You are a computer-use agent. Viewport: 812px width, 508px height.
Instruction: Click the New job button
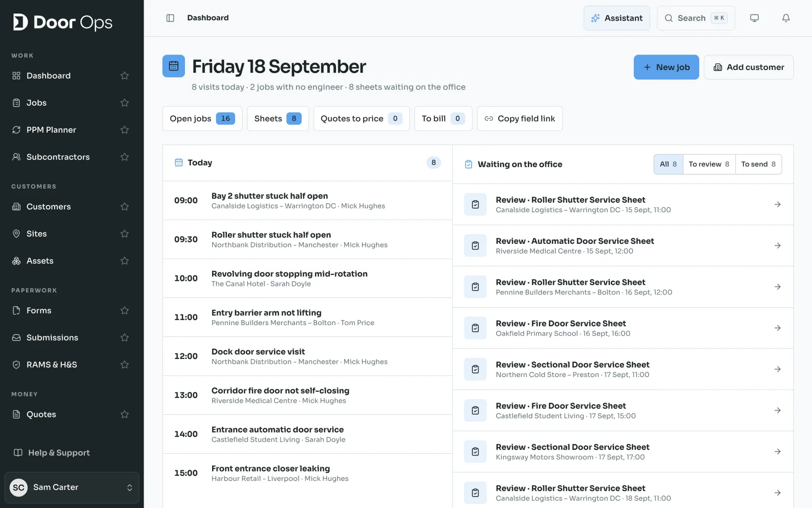[x=666, y=67]
